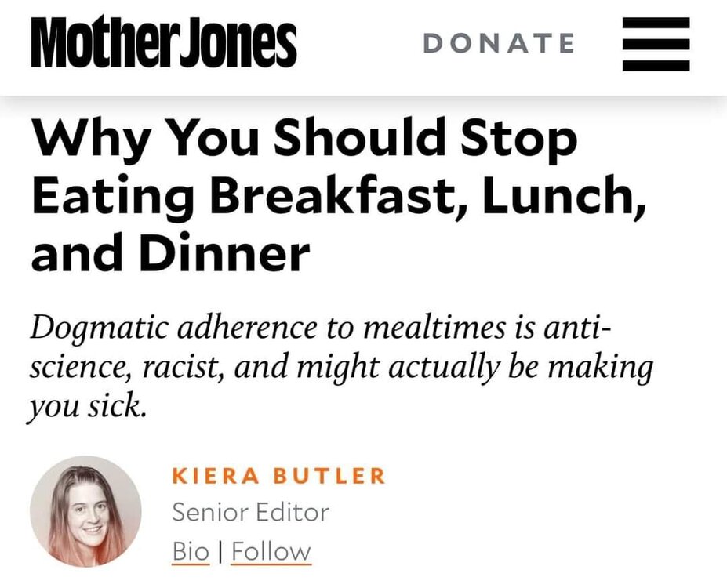Viewport: 727px width, 588px height.
Task: Tap the author's circular avatar
Action: (86, 511)
